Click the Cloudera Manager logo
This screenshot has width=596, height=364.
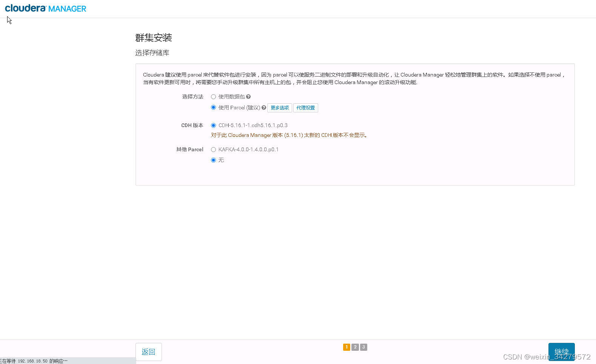46,8
